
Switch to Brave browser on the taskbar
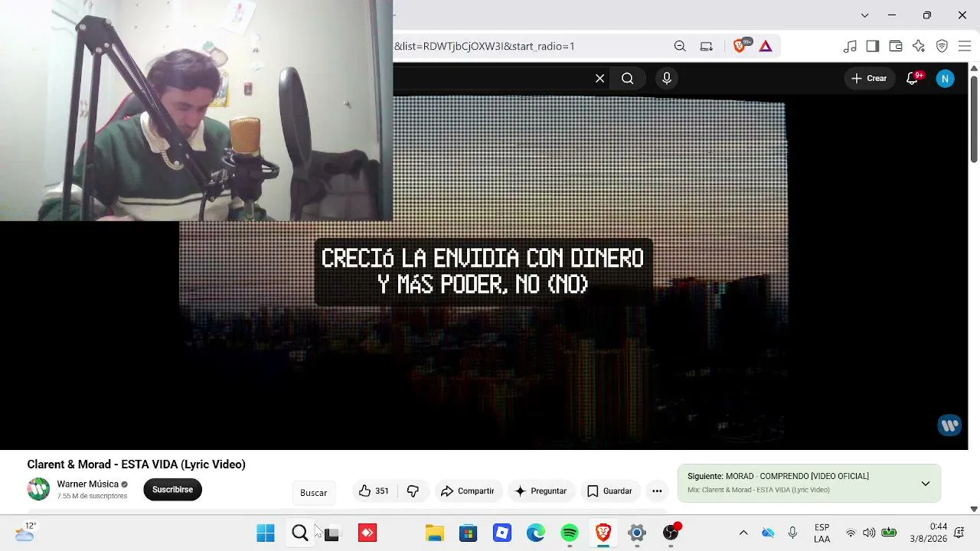point(603,533)
